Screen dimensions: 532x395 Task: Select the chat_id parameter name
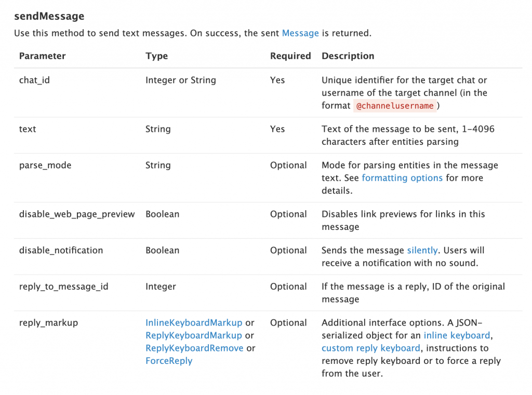tap(34, 80)
